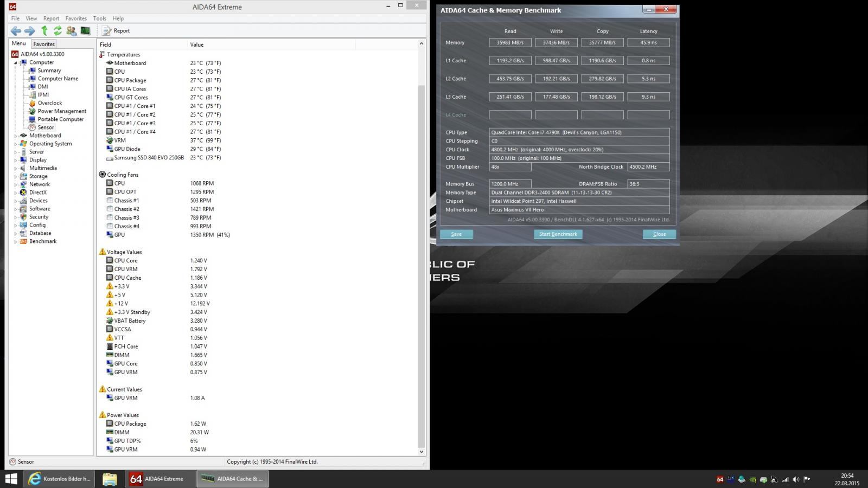Click Save in the Cache & Memory Benchmark
The image size is (868, 488).
(456, 234)
